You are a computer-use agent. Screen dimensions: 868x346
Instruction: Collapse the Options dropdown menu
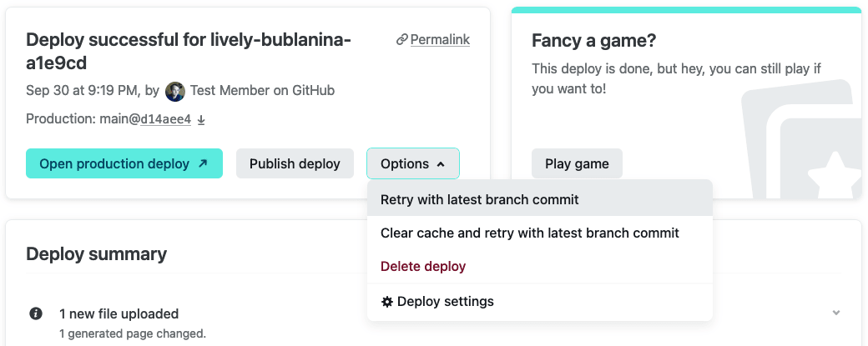click(x=412, y=164)
